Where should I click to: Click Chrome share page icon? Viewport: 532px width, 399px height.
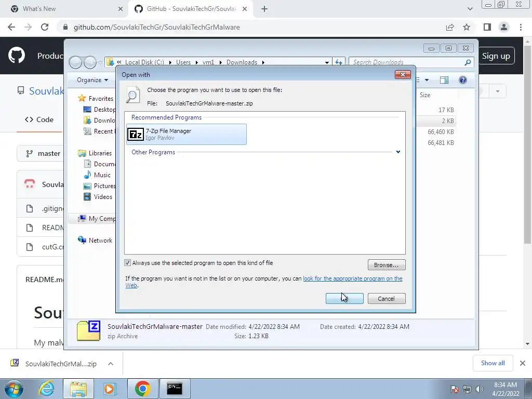point(450,27)
